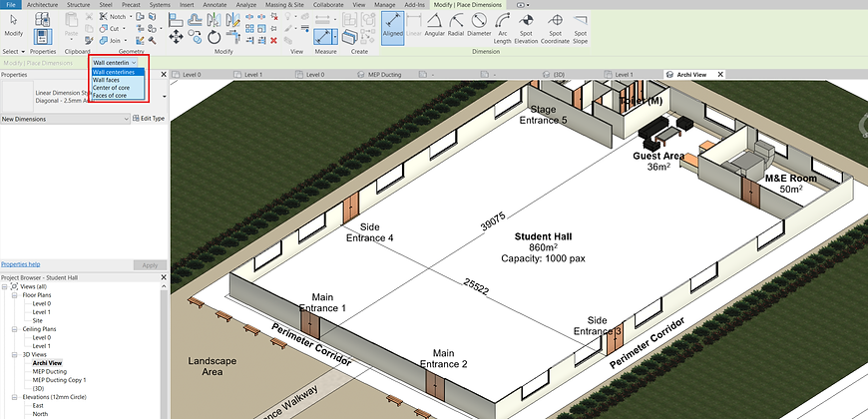This screenshot has width=868, height=419.
Task: Open the Wall centerlines placement dropdown
Action: pos(115,63)
